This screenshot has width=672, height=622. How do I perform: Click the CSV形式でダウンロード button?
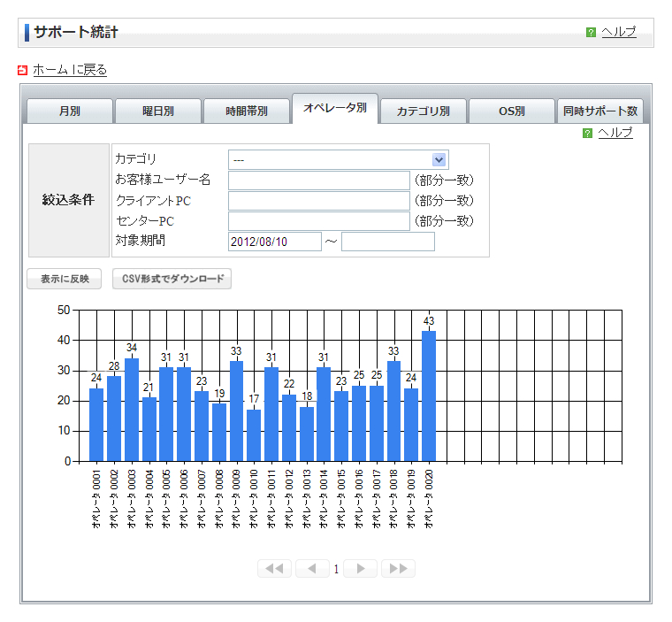pos(172,280)
